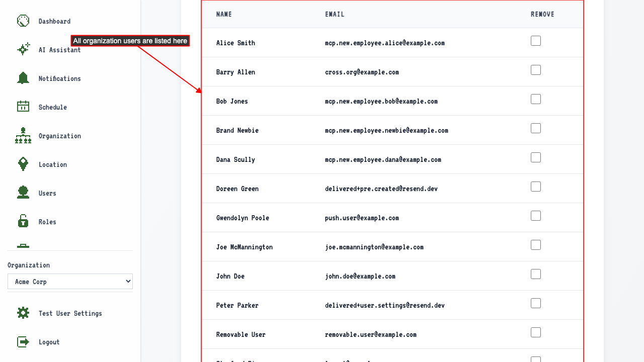The image size is (644, 362).
Task: Click email mcp.new.employee.newbie@example.com
Action: [386, 130]
